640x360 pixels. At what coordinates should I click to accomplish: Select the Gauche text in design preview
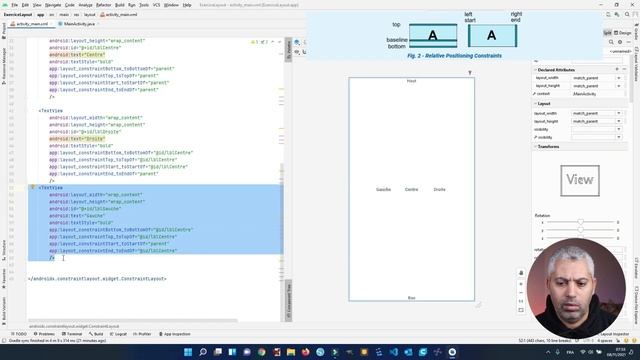(383, 189)
